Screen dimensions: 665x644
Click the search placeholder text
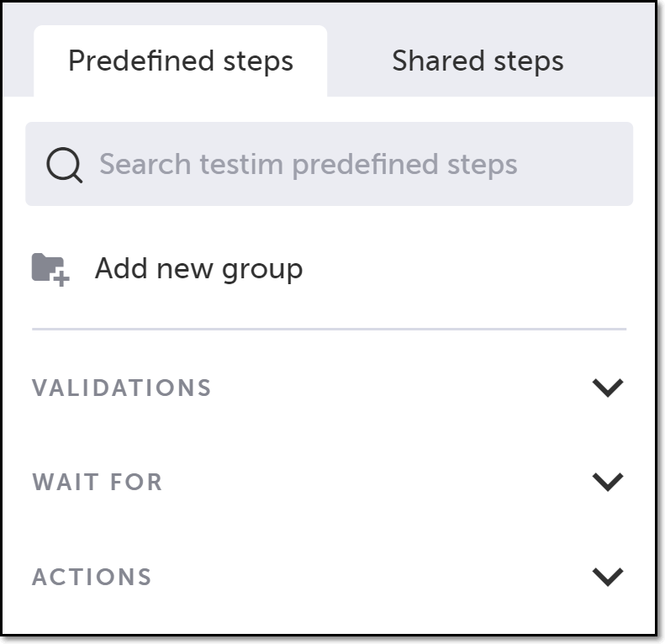click(308, 165)
